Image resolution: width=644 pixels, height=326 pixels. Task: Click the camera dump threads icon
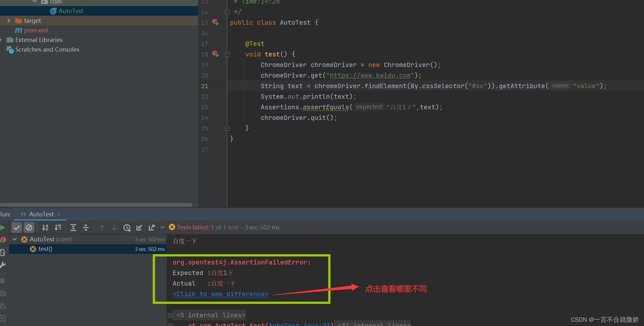click(x=3, y=293)
